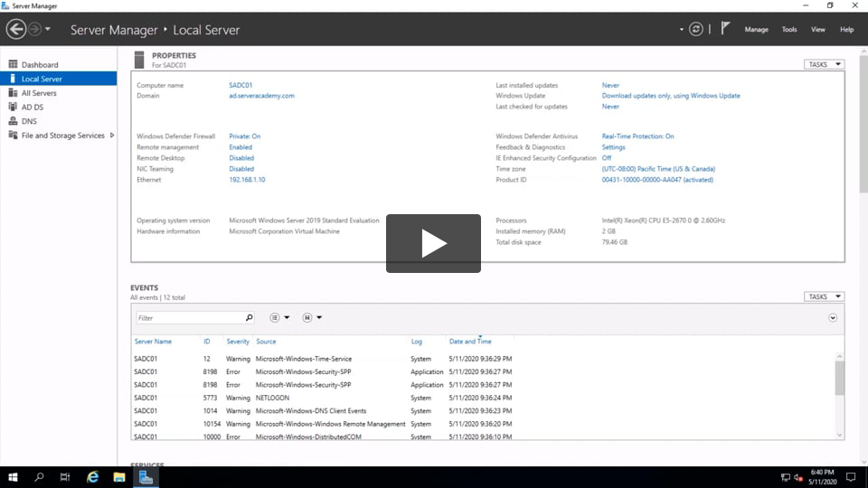
Task: Expand File and Storage Services
Action: tap(112, 136)
